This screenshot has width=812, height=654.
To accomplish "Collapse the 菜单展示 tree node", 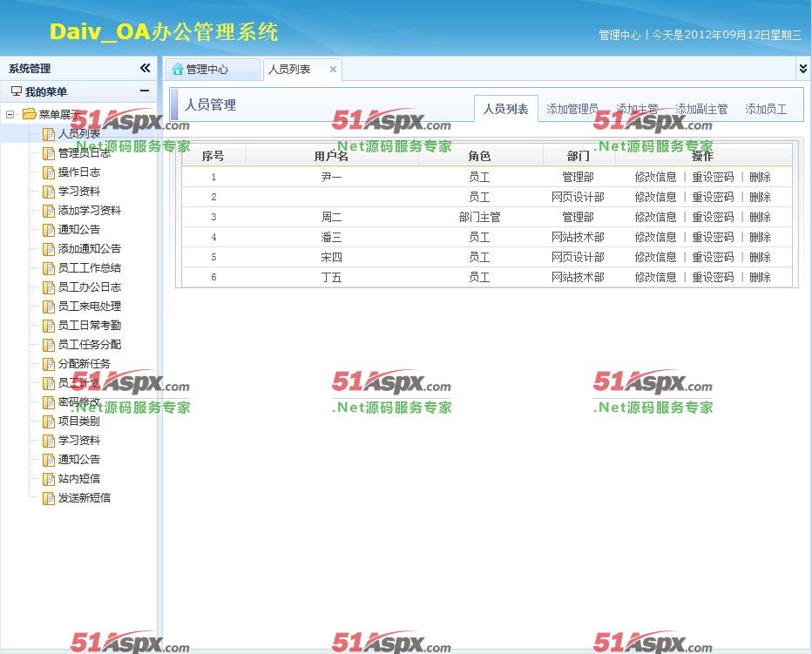I will 10,114.
